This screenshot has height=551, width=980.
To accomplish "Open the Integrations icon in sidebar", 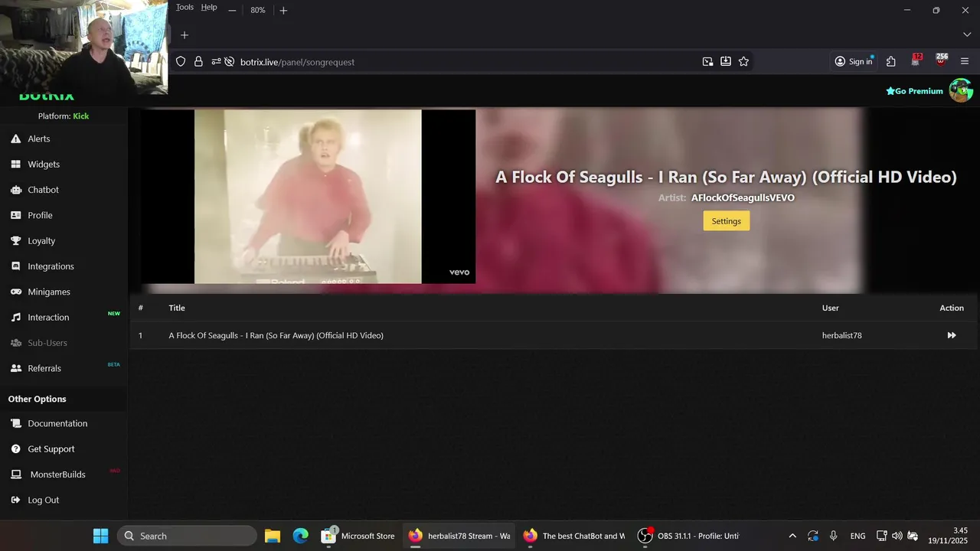I will coord(15,266).
